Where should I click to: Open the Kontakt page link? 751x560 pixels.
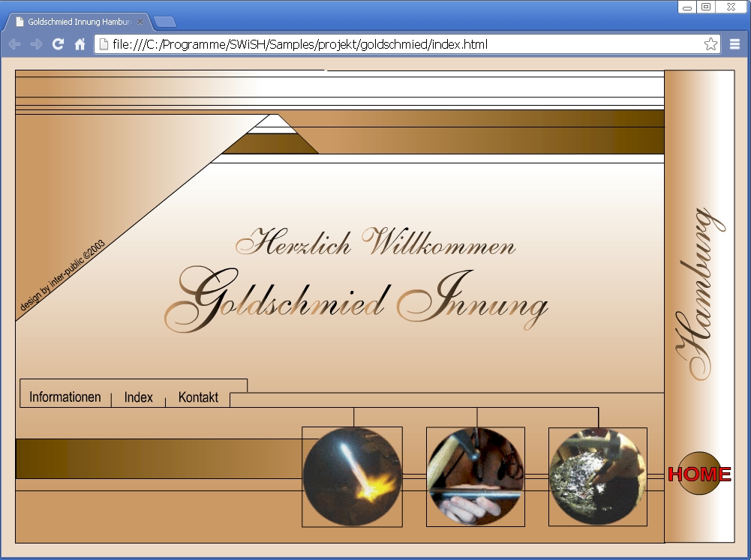point(198,397)
